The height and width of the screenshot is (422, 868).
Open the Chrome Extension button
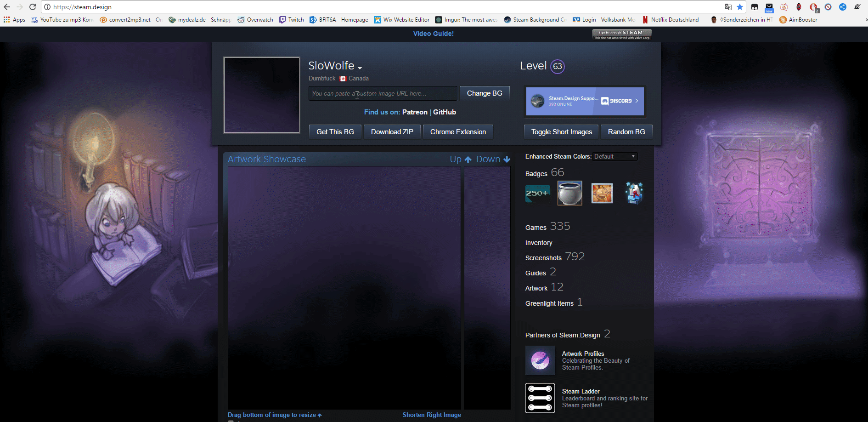click(458, 132)
